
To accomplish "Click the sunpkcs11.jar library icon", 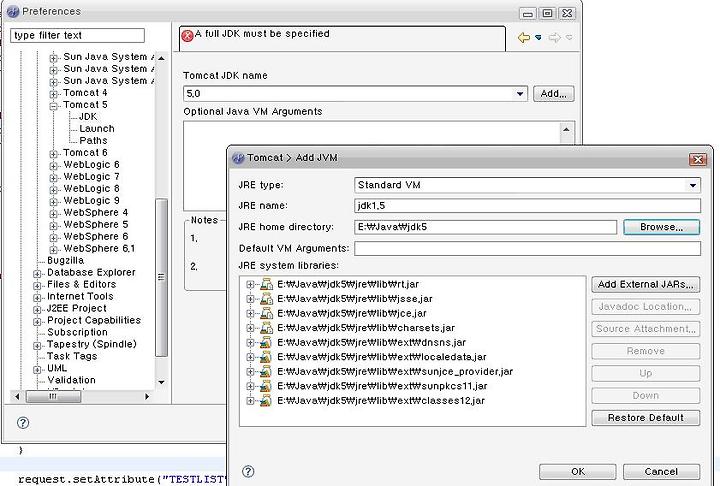I will (x=266, y=386).
